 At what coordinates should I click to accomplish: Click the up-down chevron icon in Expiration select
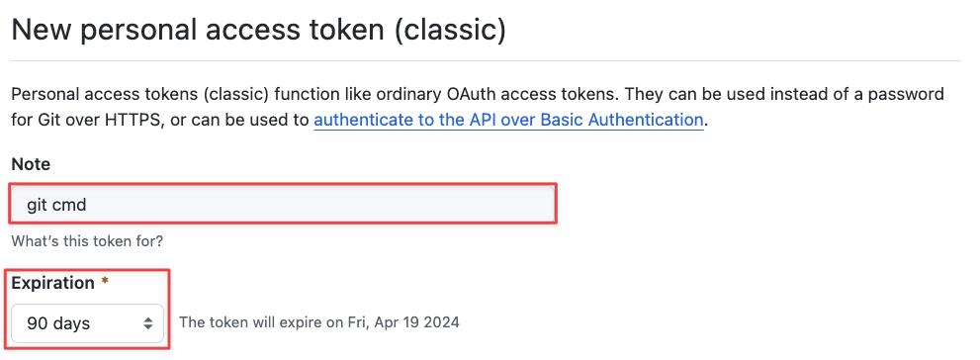pyautogui.click(x=148, y=323)
